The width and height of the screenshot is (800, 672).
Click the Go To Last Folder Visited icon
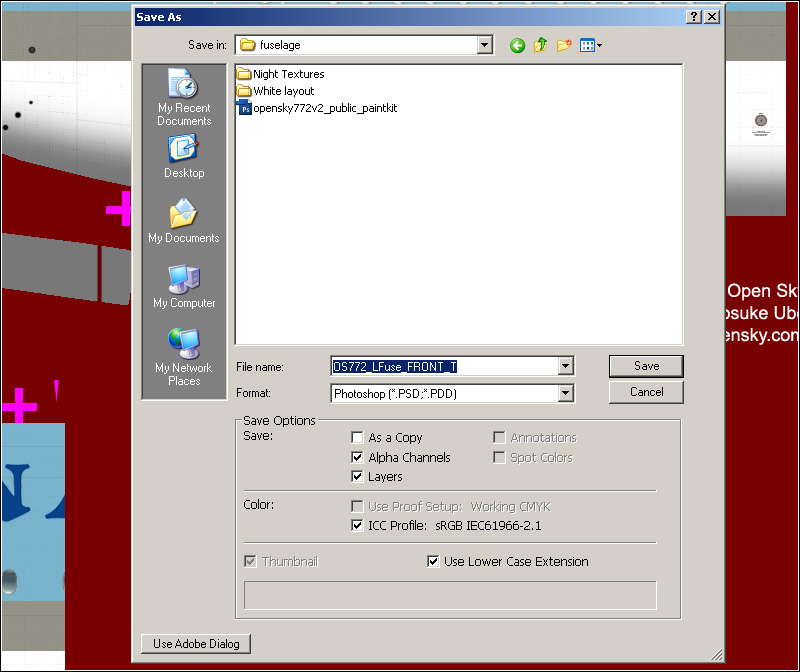[517, 45]
